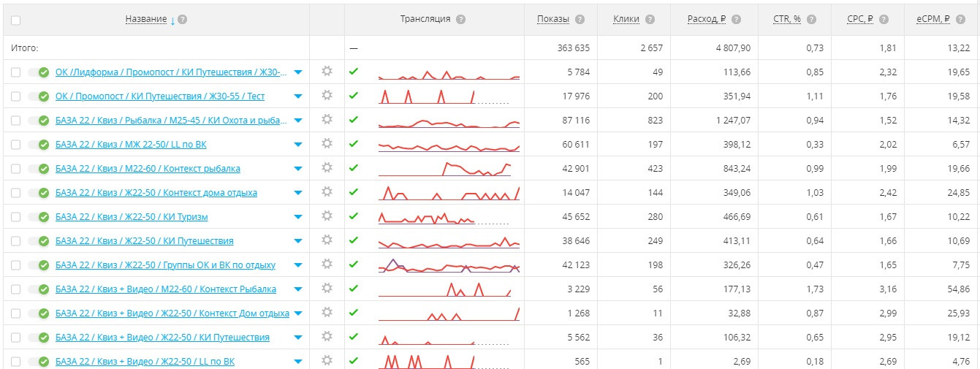
Task: Sort by the CPC column header
Action: [x=858, y=20]
